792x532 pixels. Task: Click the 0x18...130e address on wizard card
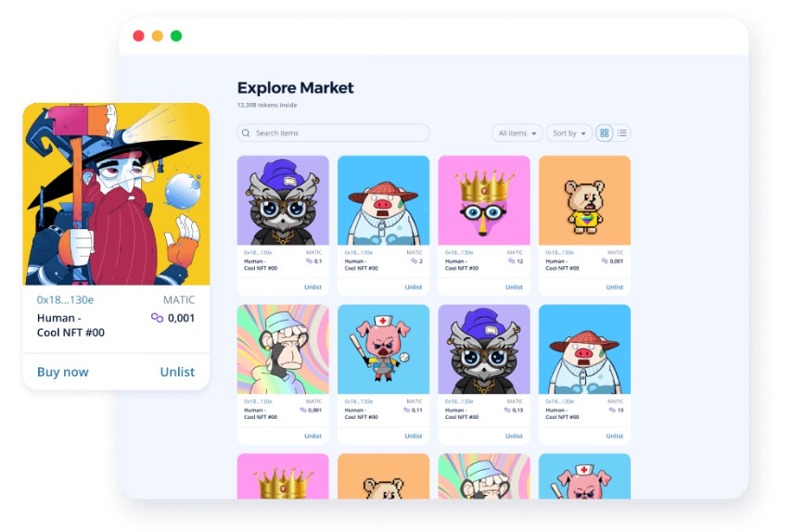65,299
